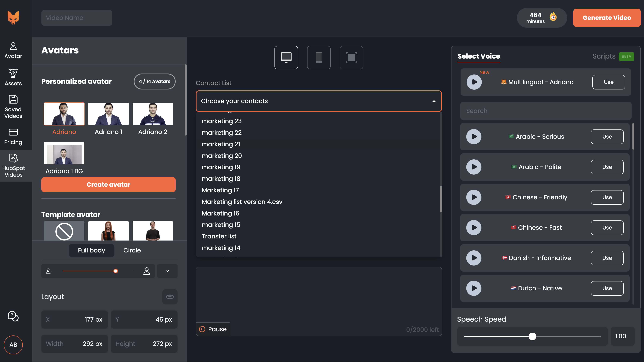Open the Select Voice tab
Image resolution: width=644 pixels, height=362 pixels.
pos(479,56)
